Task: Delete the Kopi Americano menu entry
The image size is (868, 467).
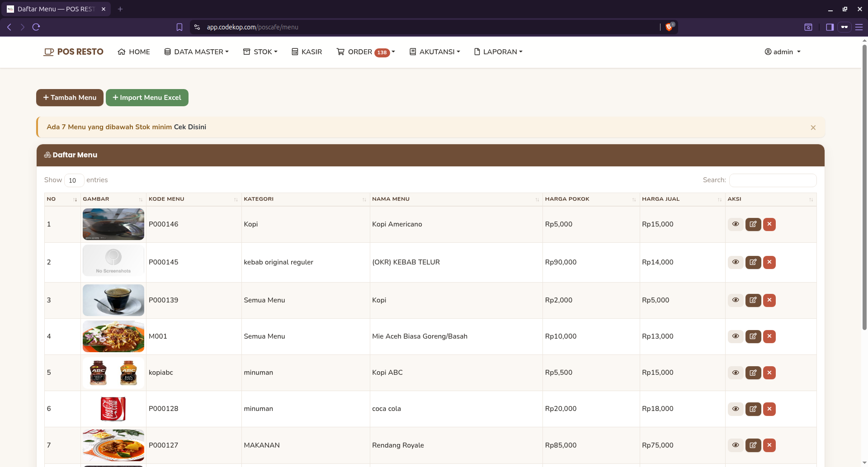Action: (769, 224)
